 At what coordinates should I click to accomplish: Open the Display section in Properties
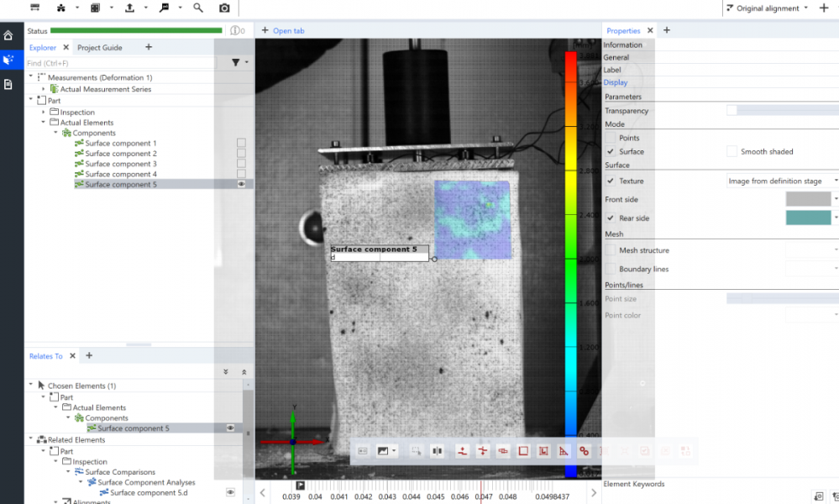[x=616, y=82]
